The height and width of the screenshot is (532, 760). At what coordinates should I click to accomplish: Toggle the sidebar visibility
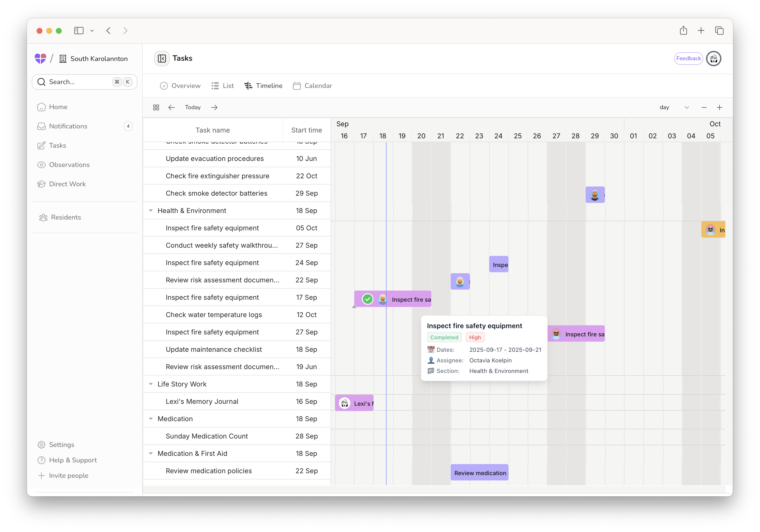79,30
